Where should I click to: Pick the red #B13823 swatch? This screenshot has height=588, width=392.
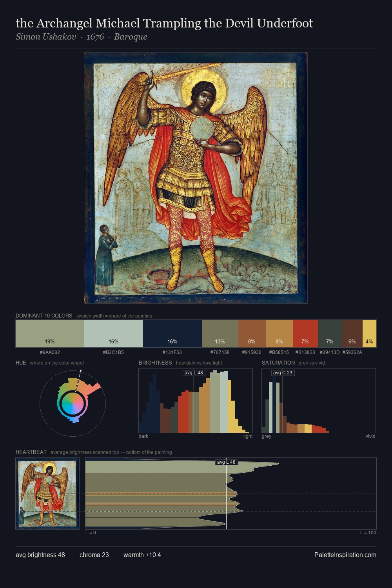click(x=305, y=334)
